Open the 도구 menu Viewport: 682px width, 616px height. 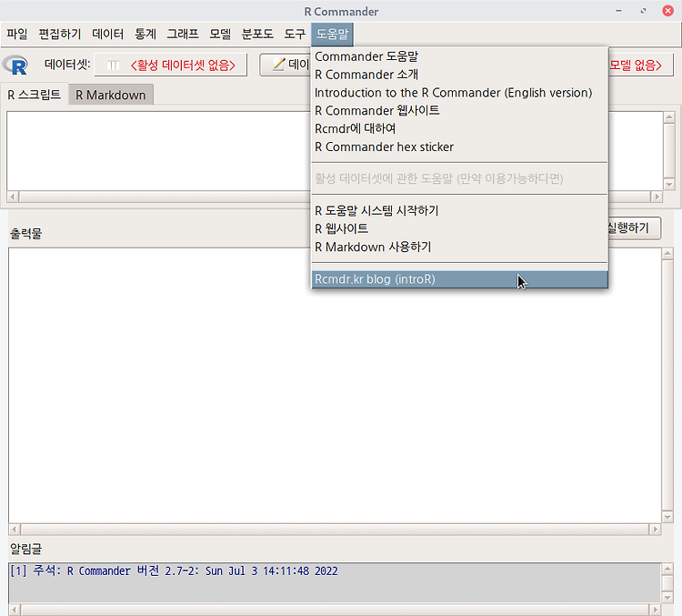295,34
